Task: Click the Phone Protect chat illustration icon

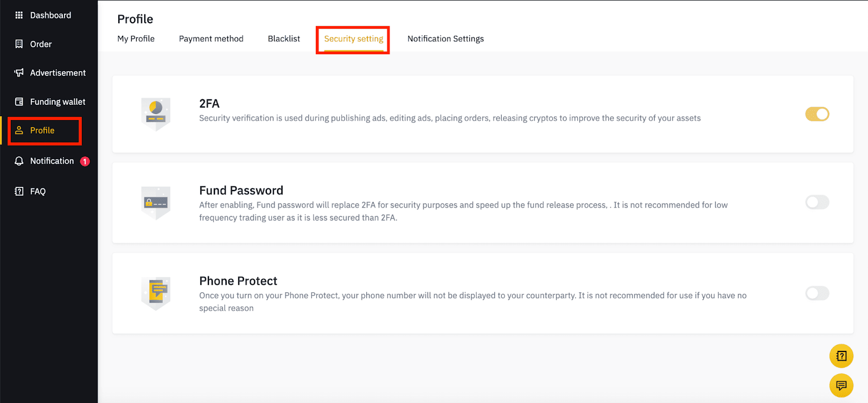Action: point(156,293)
